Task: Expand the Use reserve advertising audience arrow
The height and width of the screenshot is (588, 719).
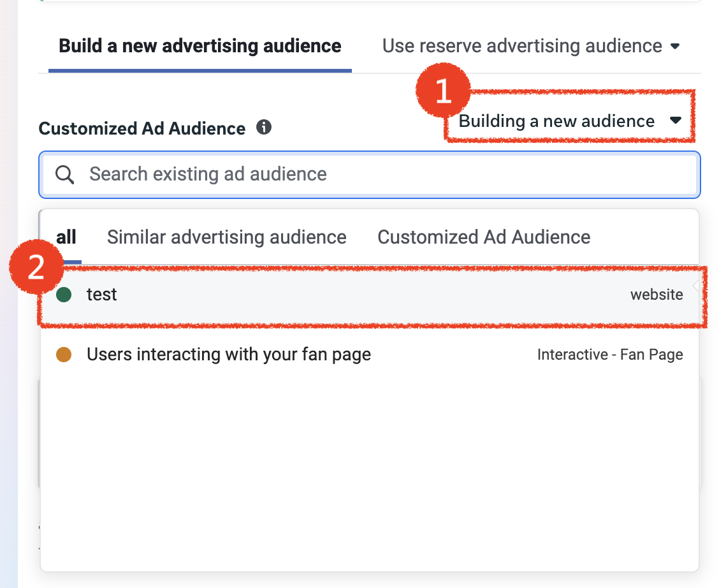Action: click(676, 47)
